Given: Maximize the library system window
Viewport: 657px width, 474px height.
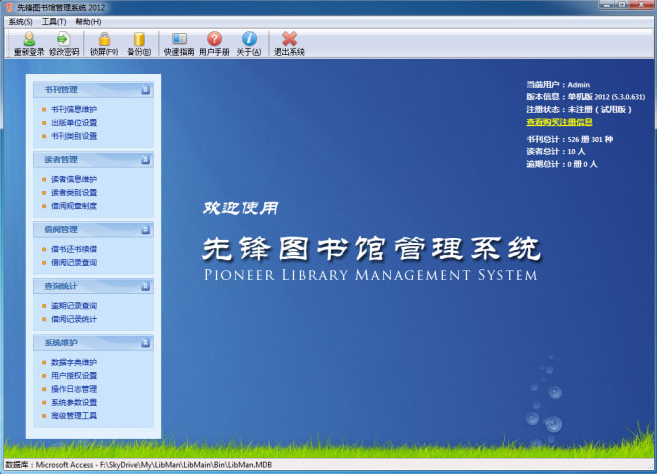Looking at the screenshot, I should pos(622,5).
